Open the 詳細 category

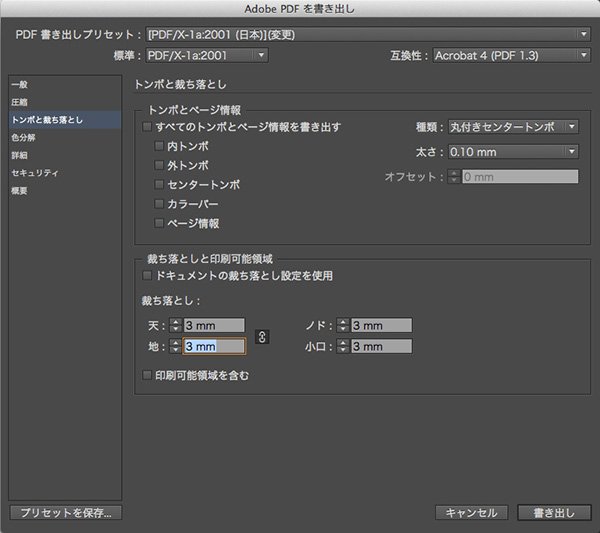pos(65,155)
